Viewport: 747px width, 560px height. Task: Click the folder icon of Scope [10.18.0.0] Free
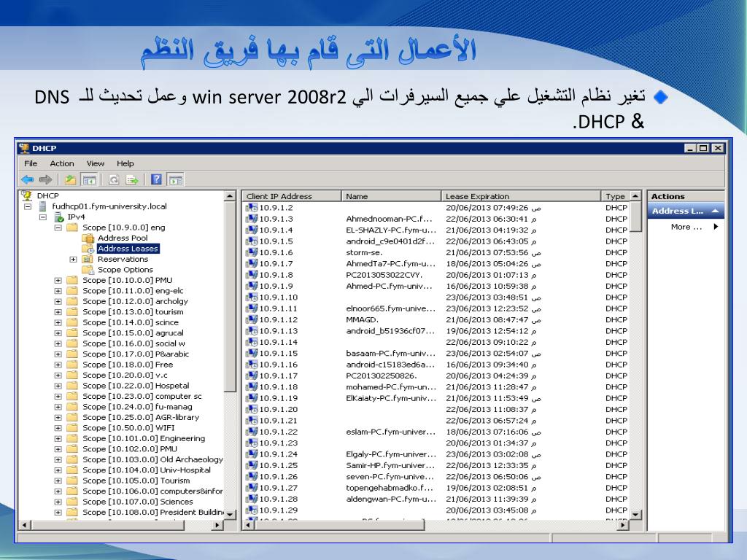(72, 365)
